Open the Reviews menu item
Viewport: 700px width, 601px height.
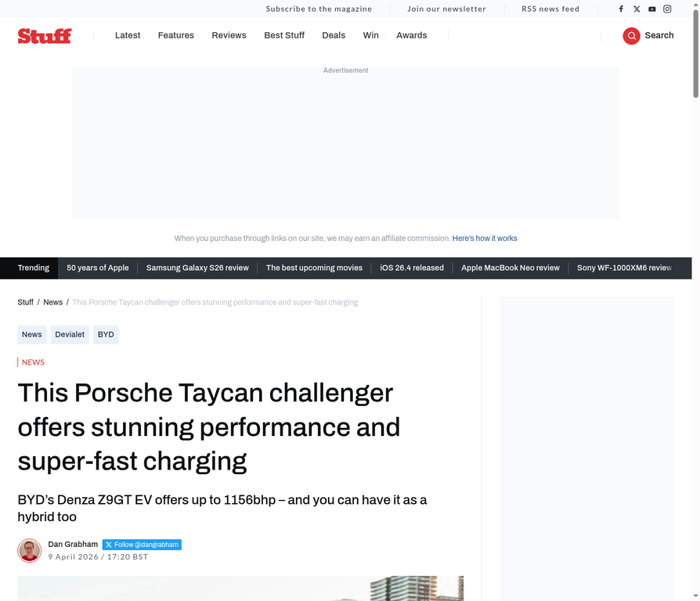229,35
